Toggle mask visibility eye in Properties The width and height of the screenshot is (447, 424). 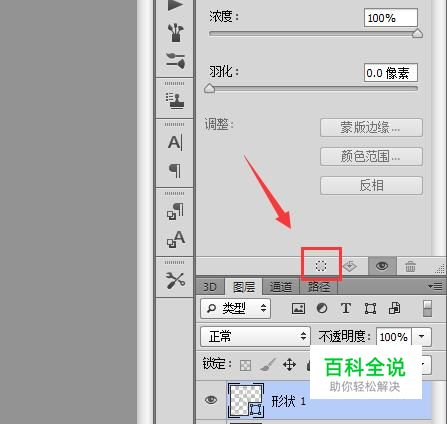382,266
